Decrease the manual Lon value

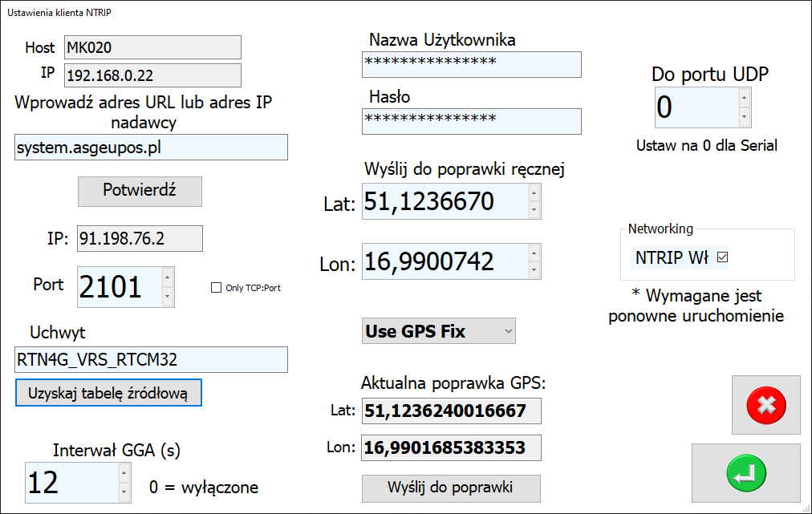tap(534, 270)
